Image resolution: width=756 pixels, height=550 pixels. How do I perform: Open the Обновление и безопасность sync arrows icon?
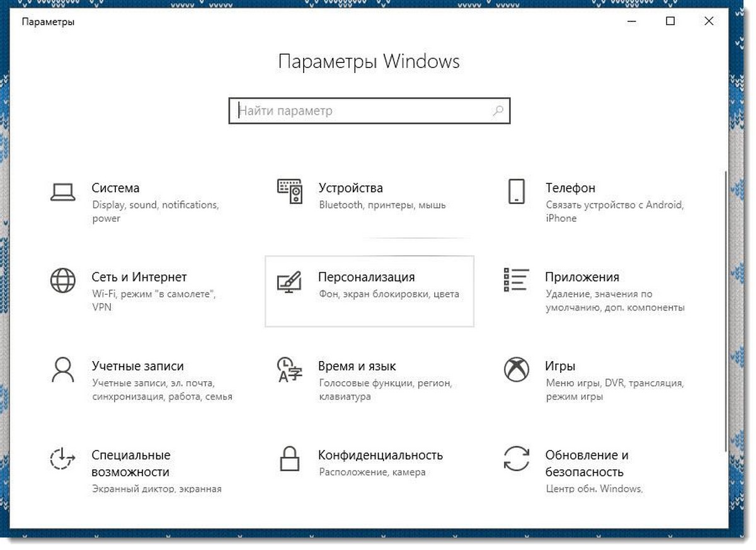click(517, 458)
